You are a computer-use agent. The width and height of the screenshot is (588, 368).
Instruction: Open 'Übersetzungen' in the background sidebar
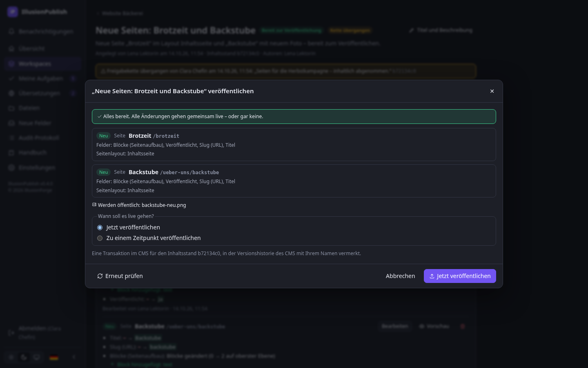[x=42, y=93]
